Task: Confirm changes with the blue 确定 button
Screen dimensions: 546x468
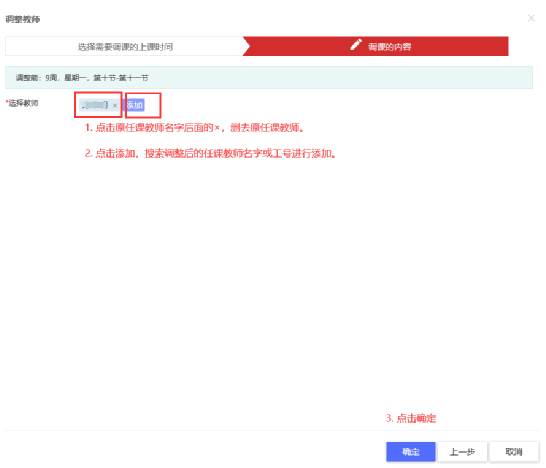Action: click(x=411, y=452)
